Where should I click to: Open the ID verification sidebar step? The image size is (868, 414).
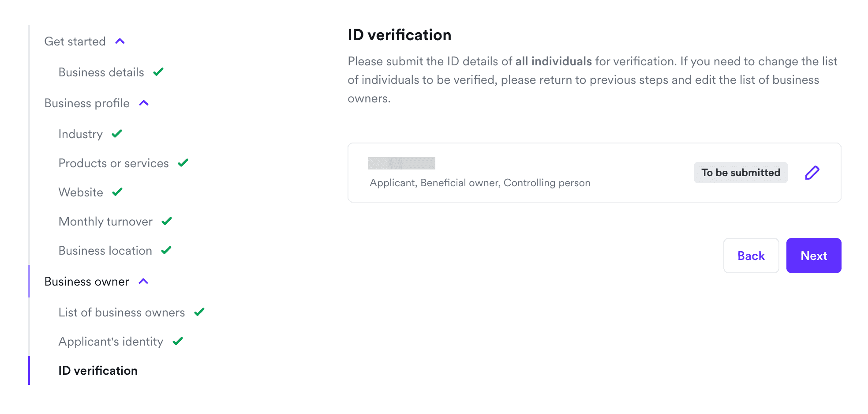click(98, 371)
